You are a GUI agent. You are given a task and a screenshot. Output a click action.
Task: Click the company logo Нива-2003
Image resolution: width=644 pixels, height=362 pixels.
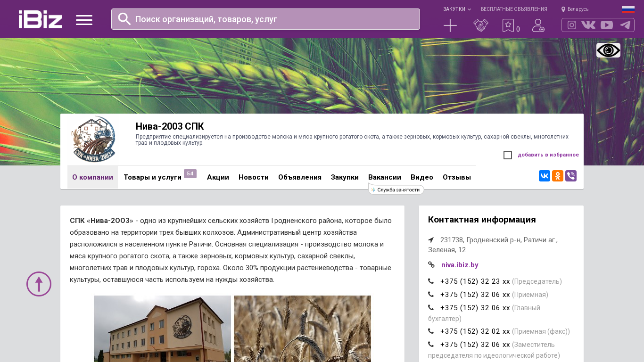[x=94, y=140]
